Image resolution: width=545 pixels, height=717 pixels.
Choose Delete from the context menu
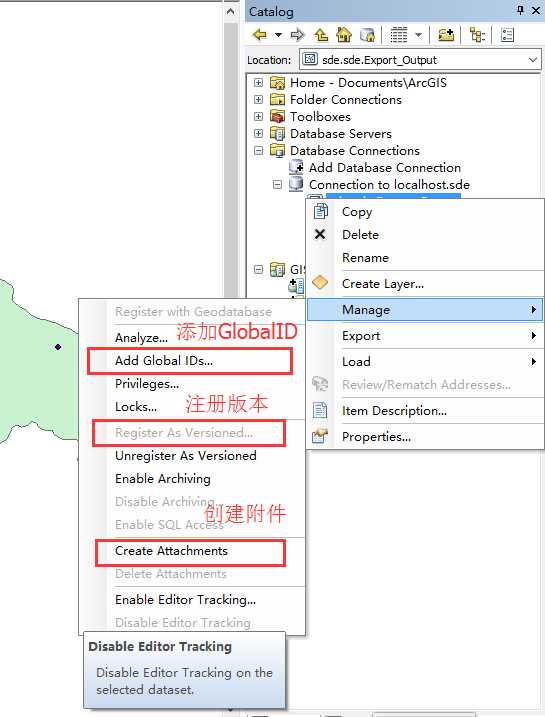(425, 235)
